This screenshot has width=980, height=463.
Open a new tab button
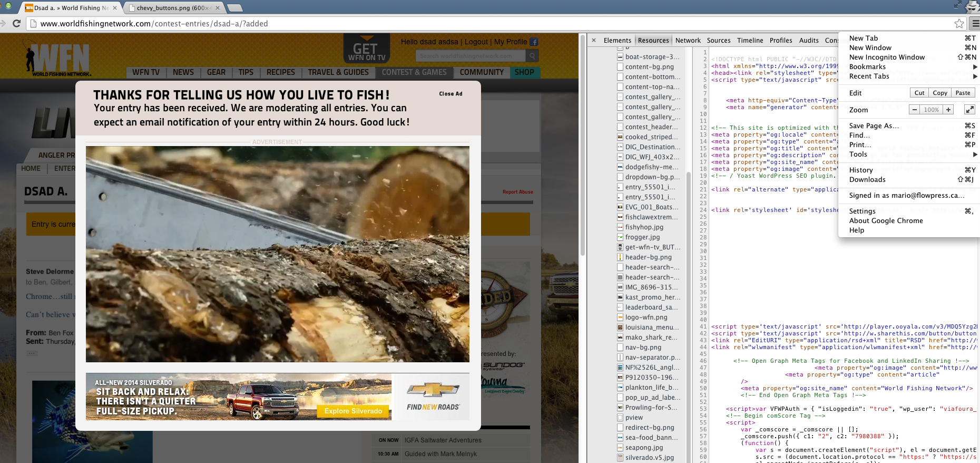click(x=235, y=8)
